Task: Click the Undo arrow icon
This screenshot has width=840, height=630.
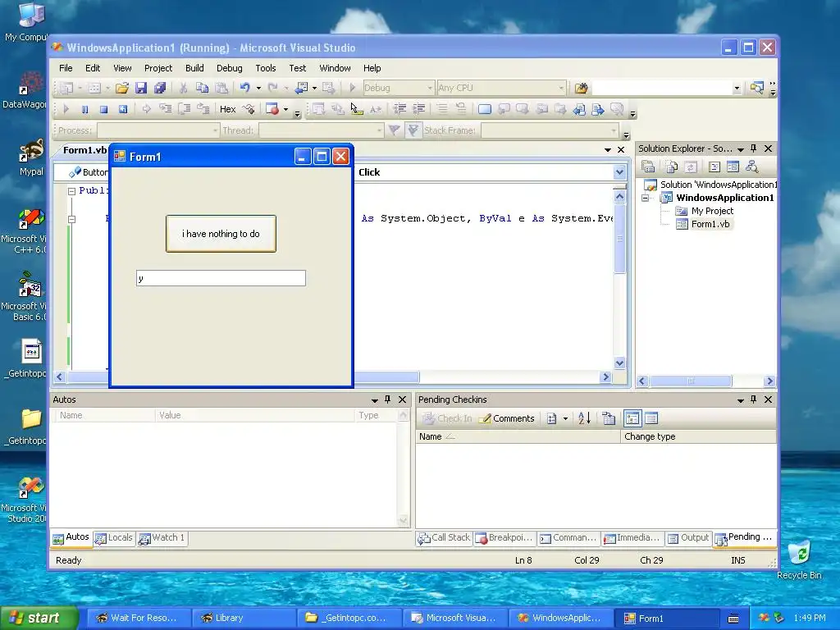Action: click(244, 88)
